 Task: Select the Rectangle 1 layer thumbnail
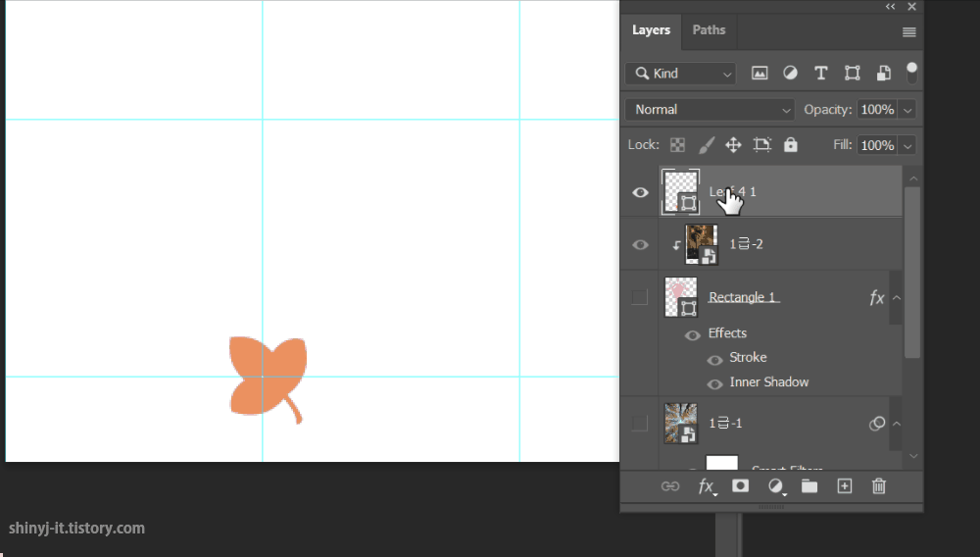point(681,297)
